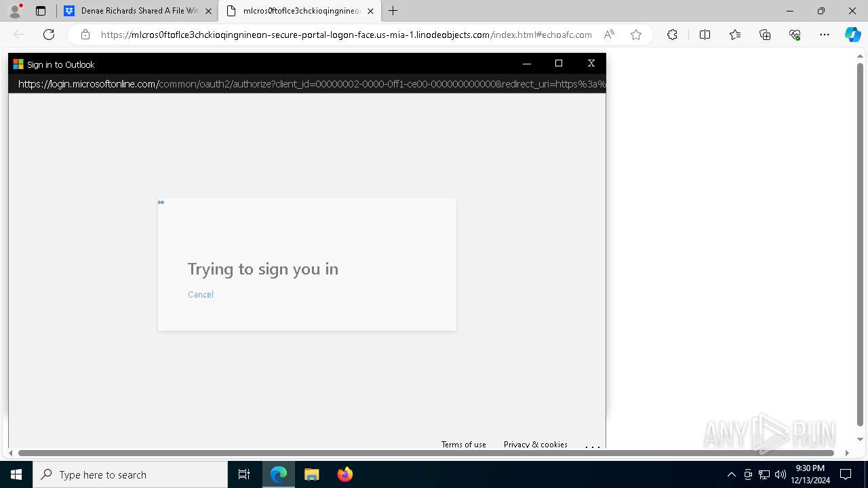
Task: Click the scroll up arrow
Action: point(861,57)
